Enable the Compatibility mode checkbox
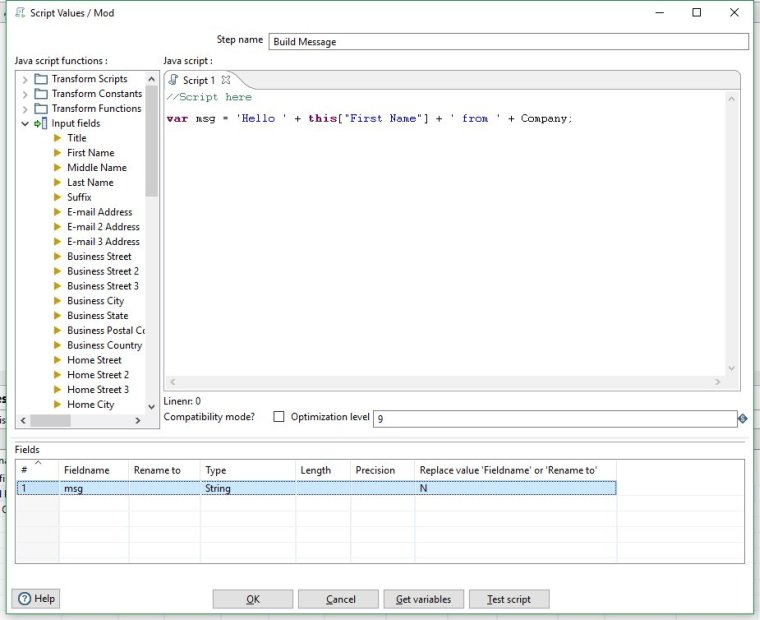760x620 pixels. pyautogui.click(x=279, y=417)
